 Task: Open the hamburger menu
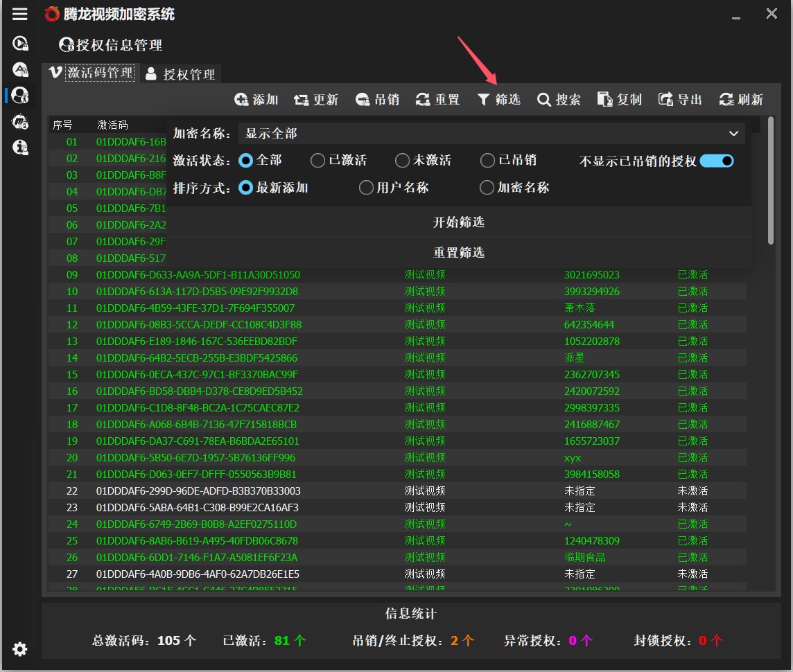pos(19,14)
